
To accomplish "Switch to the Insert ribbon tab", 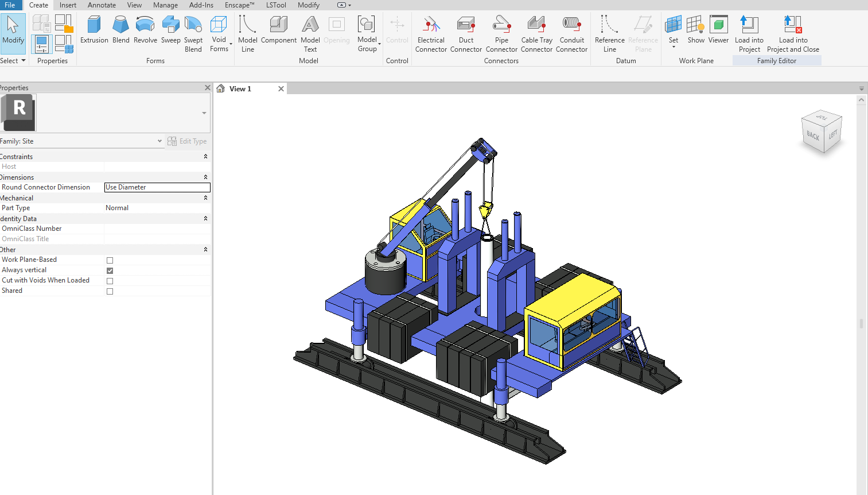I will (x=68, y=5).
